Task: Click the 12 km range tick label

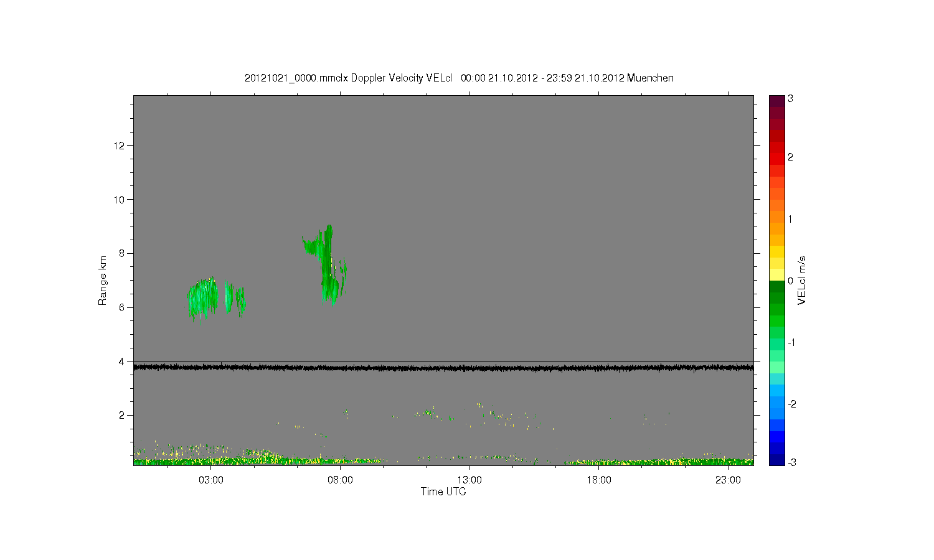Action: point(120,146)
